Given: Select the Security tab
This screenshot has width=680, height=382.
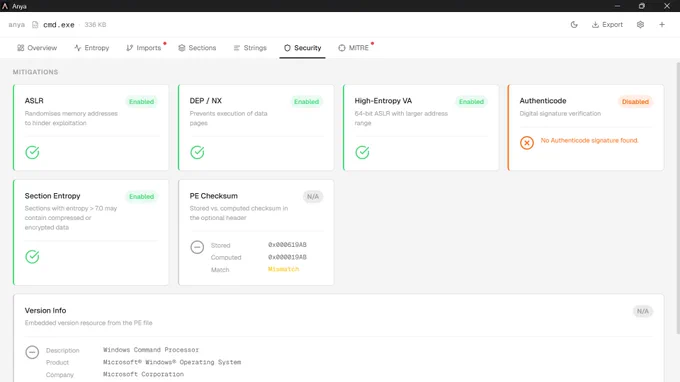Looking at the screenshot, I should tap(302, 48).
